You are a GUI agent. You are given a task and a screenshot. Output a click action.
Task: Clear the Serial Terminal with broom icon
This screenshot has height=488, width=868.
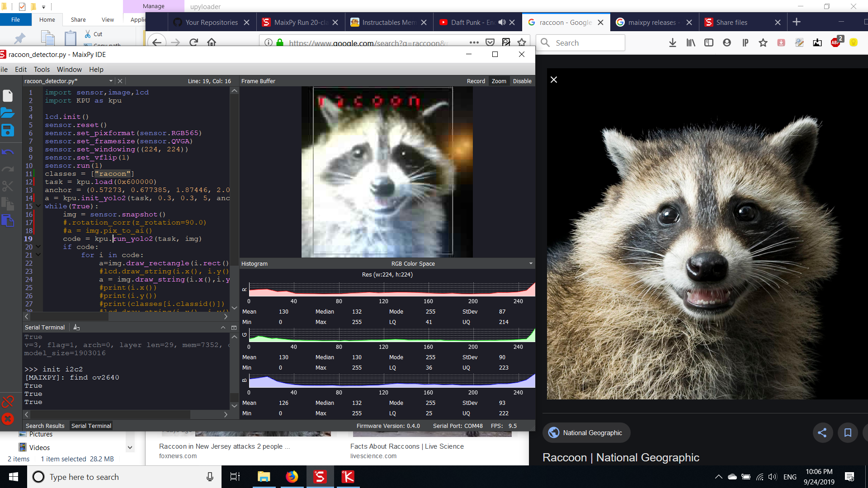[76, 328]
